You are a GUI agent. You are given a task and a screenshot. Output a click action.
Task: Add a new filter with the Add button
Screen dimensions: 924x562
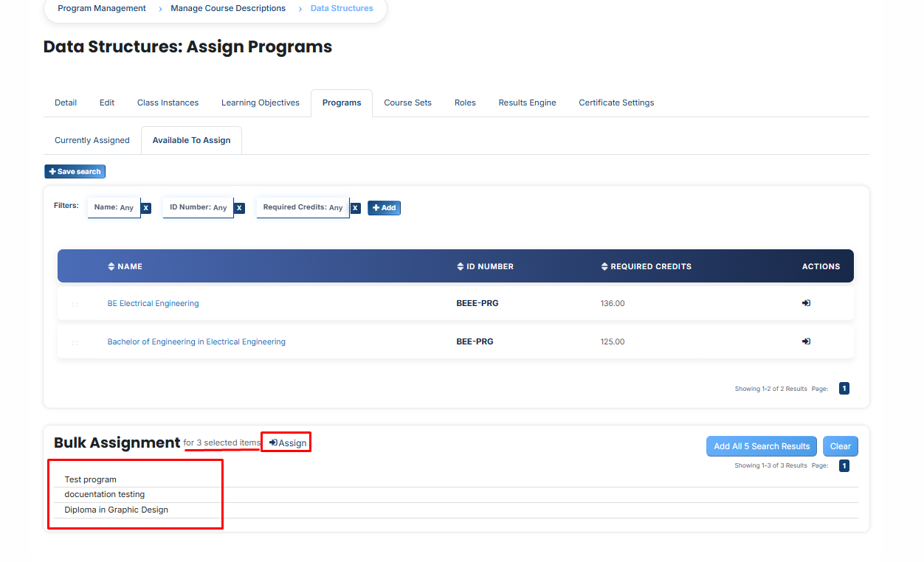click(x=384, y=208)
